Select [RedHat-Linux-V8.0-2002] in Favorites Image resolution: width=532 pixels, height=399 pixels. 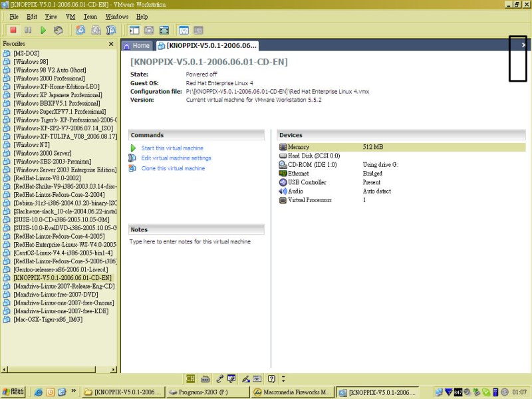tap(47, 178)
